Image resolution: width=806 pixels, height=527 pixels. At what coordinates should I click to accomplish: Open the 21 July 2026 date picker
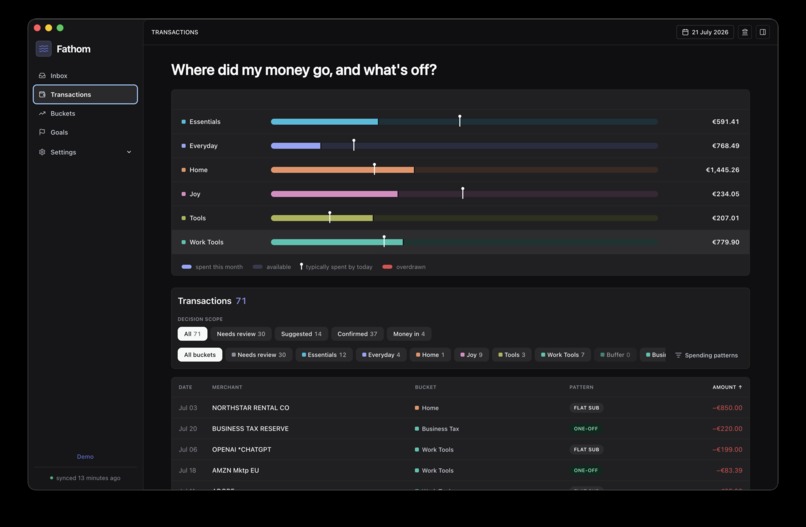click(705, 32)
